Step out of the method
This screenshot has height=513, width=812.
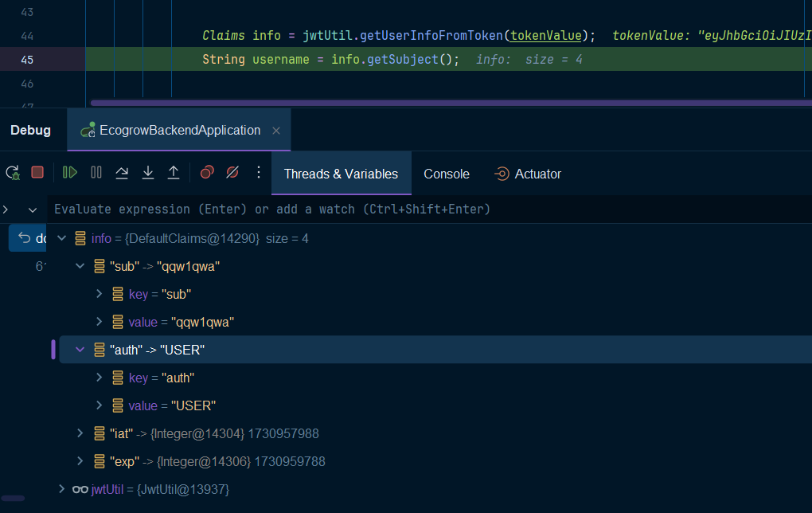coord(174,173)
